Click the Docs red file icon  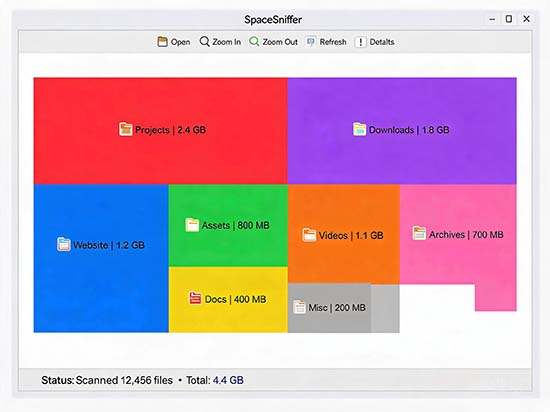195,298
